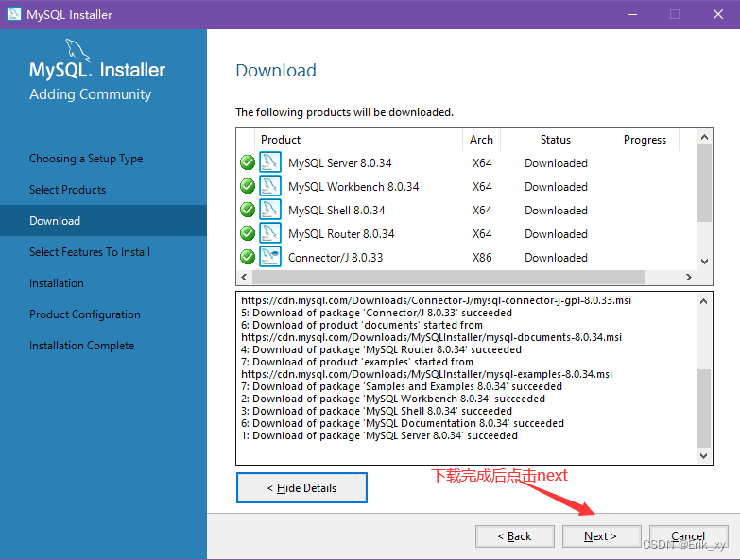Click Downloaded status of Connector/J 8.0.33
The image size is (740, 560).
click(556, 258)
